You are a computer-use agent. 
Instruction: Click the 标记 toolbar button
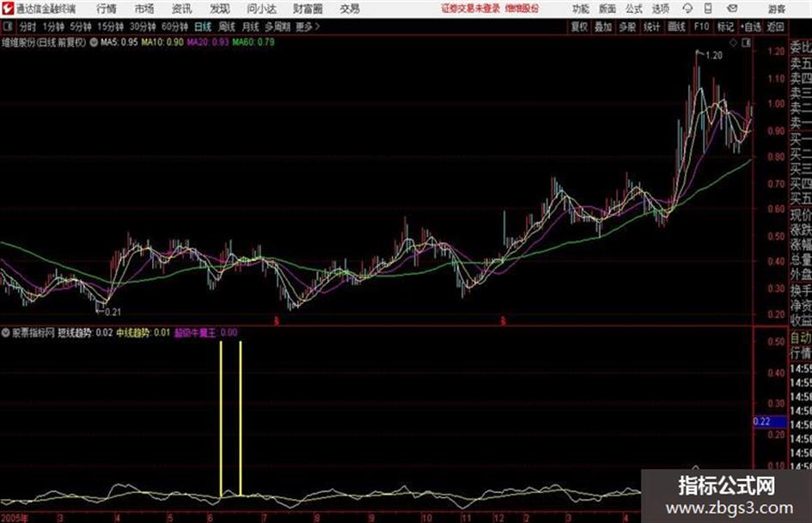pos(725,27)
